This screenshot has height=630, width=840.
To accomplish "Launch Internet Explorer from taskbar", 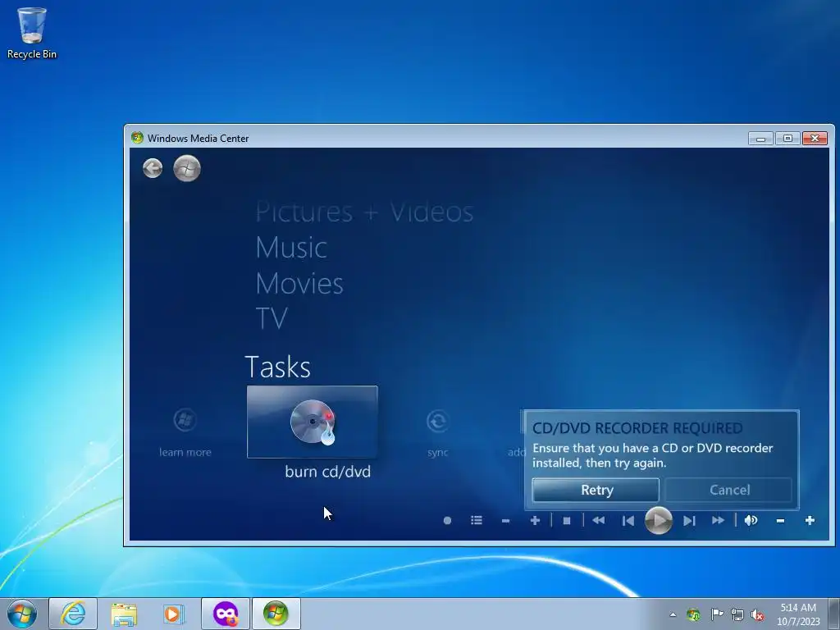I will tap(73, 614).
